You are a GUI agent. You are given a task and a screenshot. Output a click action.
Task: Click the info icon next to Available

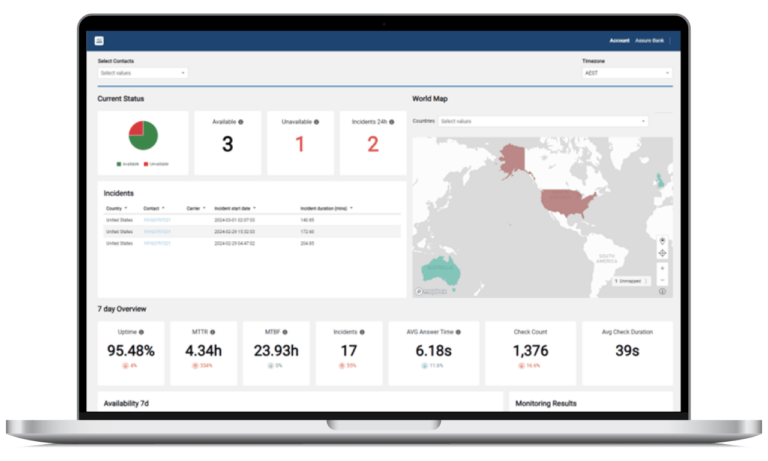[240, 122]
